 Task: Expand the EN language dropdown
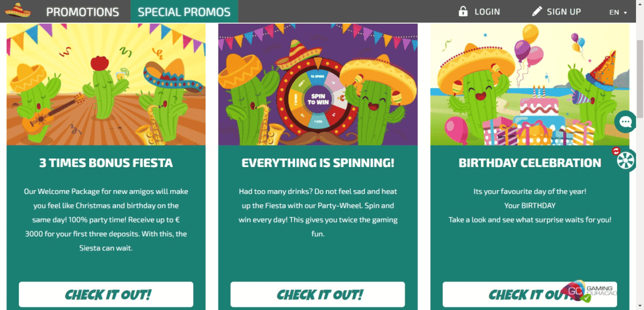618,12
